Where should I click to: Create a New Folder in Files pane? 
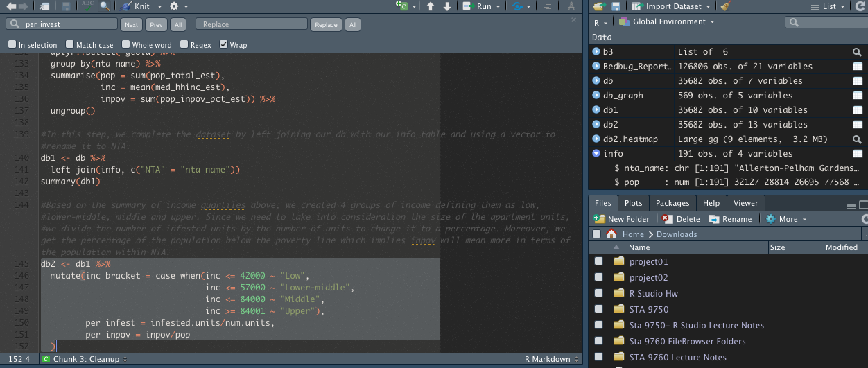click(x=622, y=219)
